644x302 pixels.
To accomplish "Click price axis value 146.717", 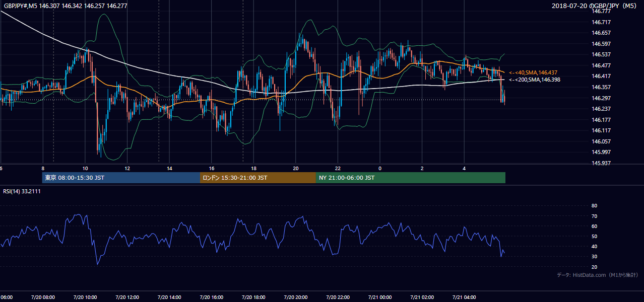I will [x=601, y=22].
